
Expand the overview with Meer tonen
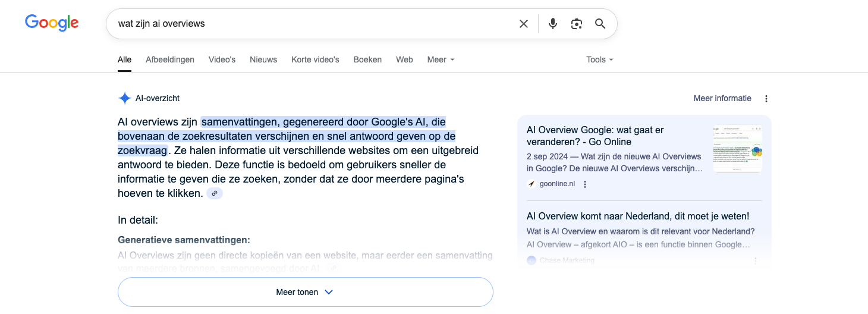coord(306,292)
